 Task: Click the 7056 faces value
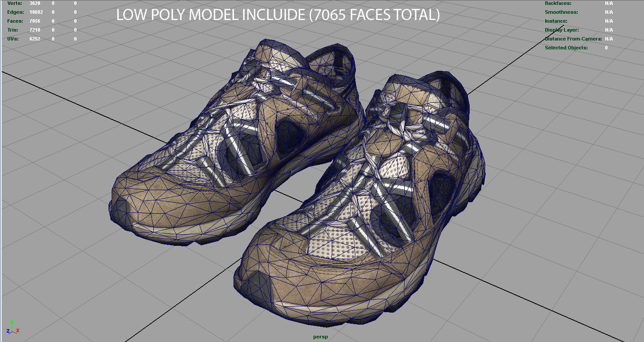click(35, 21)
